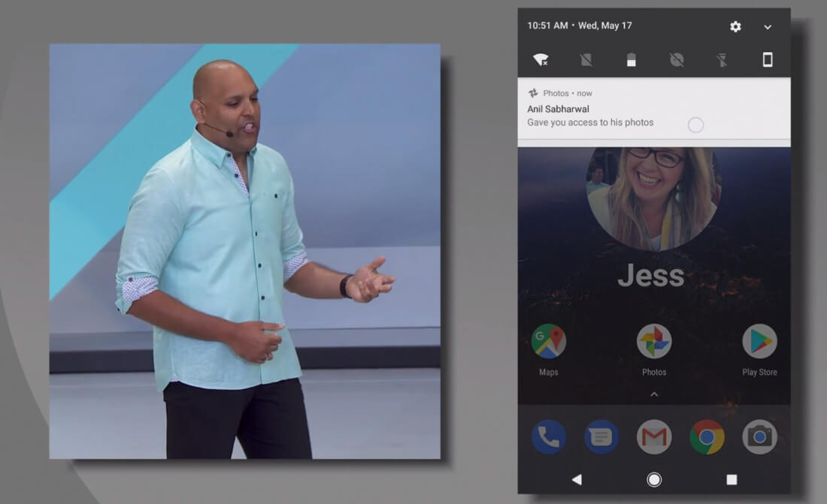Tap "Gave you access to his photos" text

pos(590,122)
